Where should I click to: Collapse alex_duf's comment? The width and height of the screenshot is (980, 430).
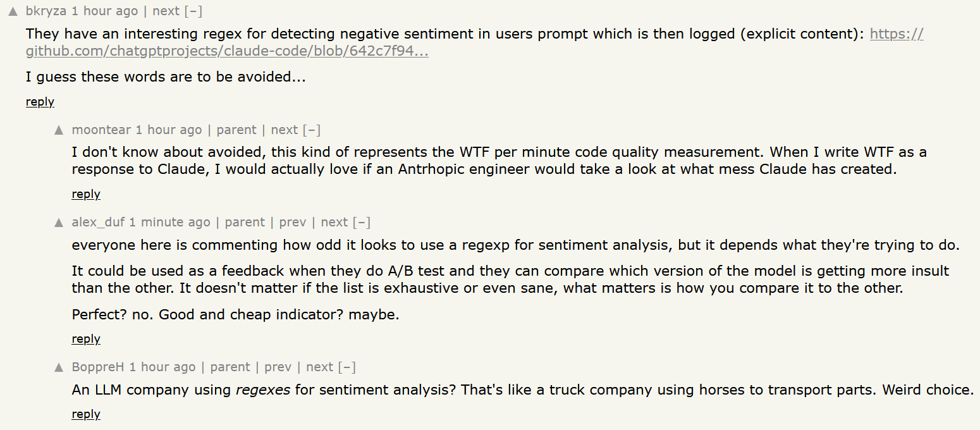[364, 221]
